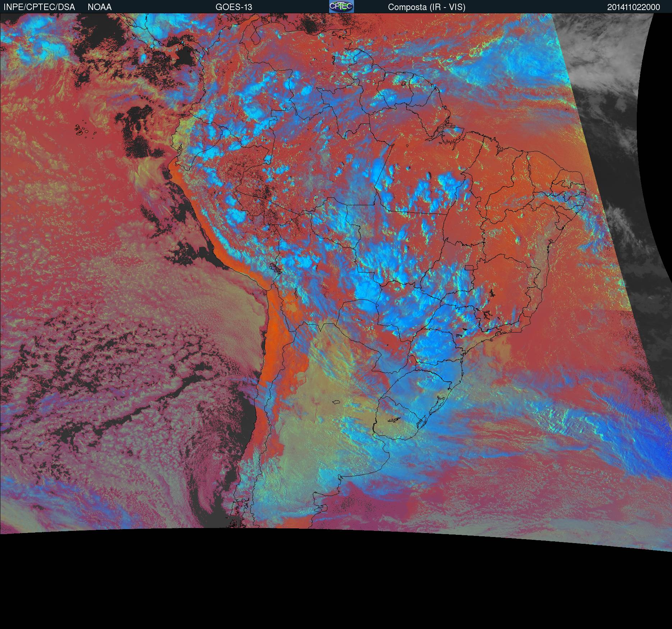The height and width of the screenshot is (629, 672).
Task: Click the CPTEC logo in header
Action: point(341,6)
